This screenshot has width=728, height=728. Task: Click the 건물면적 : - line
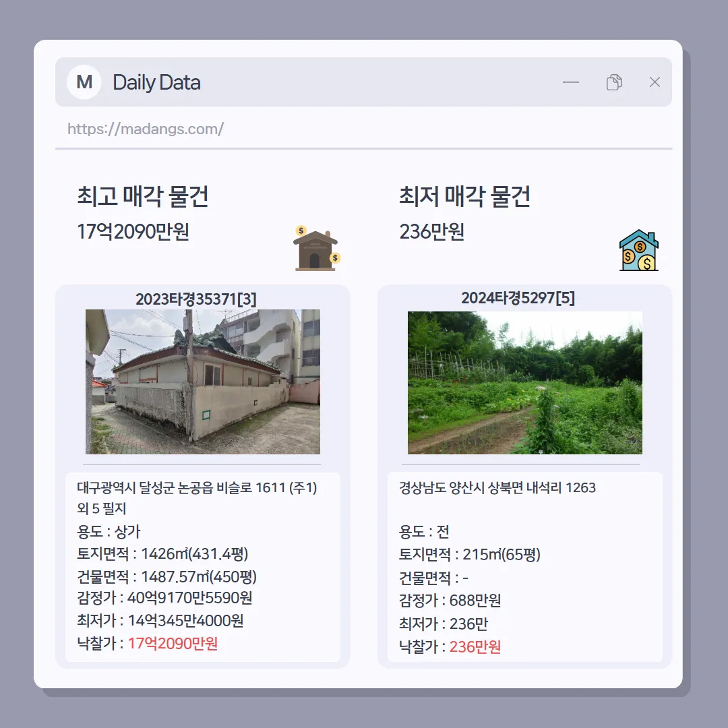coord(433,578)
